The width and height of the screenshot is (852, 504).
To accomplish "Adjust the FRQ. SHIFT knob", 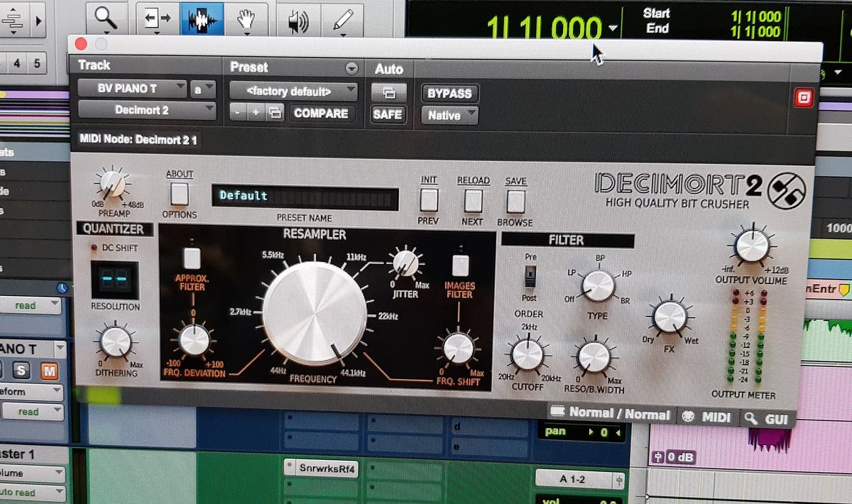I will (x=458, y=348).
